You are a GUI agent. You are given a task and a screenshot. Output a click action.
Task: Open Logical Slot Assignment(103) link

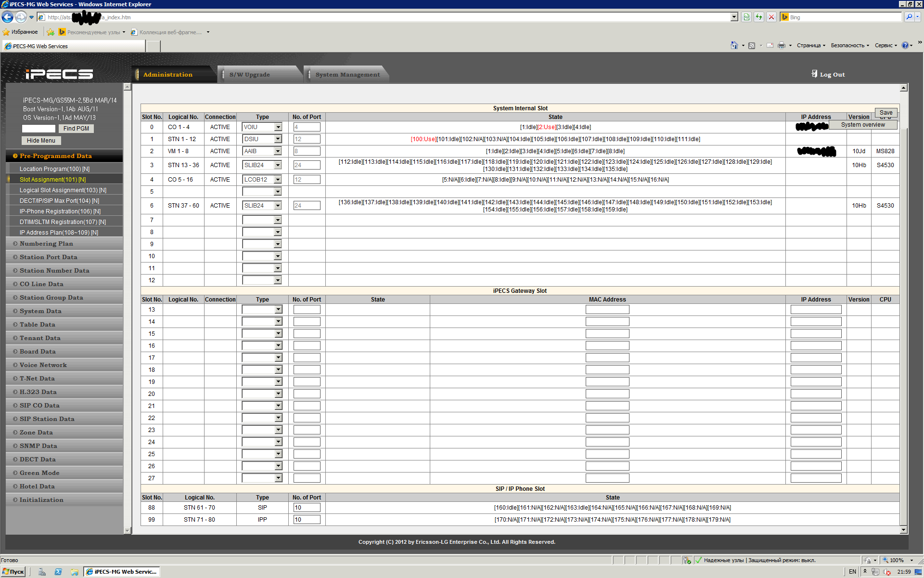click(63, 190)
